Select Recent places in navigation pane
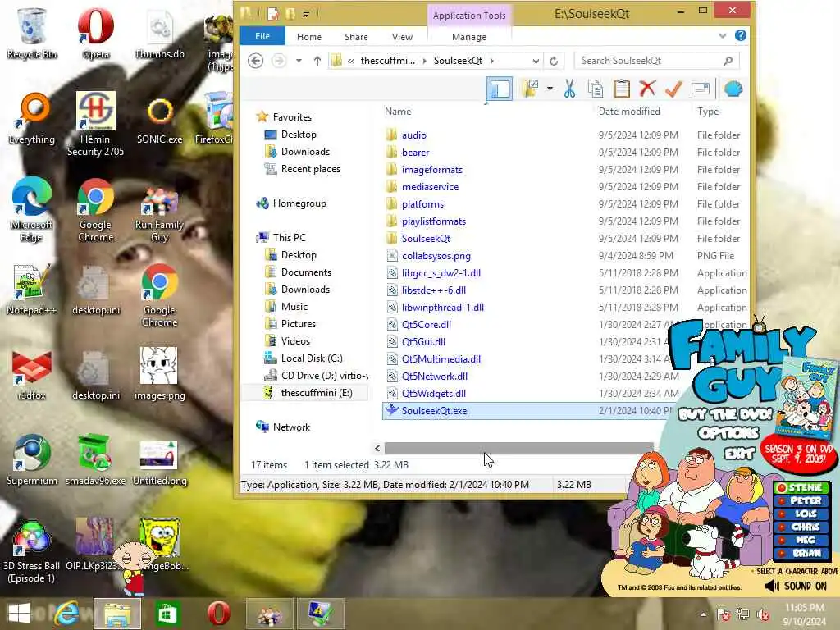840x630 pixels. (x=311, y=169)
